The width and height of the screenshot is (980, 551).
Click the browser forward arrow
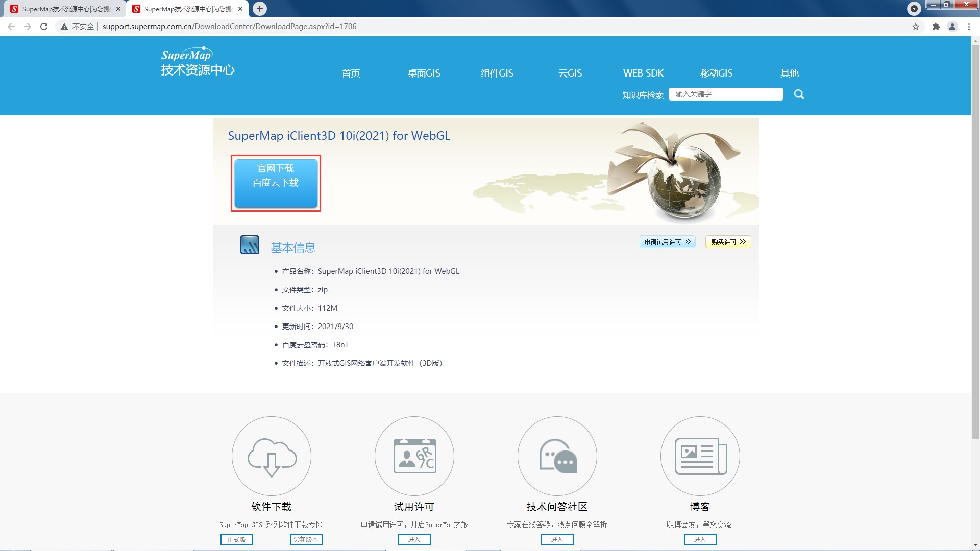[x=28, y=27]
